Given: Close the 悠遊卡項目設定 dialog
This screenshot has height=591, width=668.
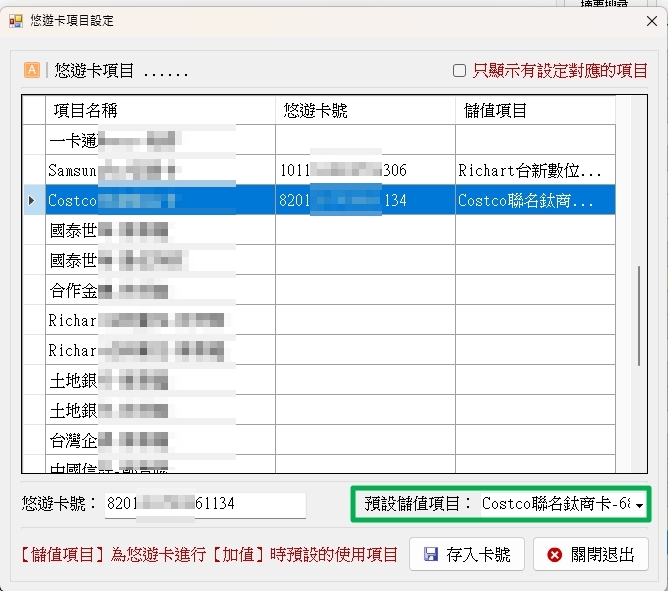Looking at the screenshot, I should click(x=652, y=21).
